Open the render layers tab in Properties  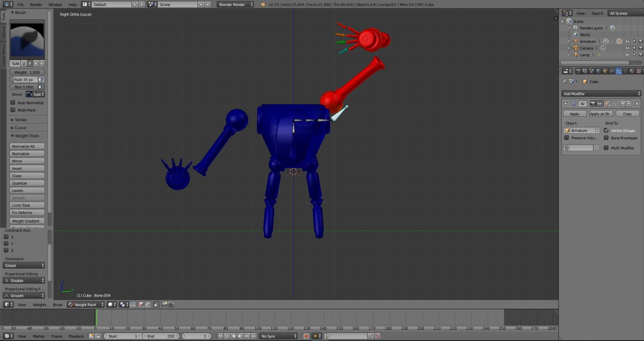[584, 71]
